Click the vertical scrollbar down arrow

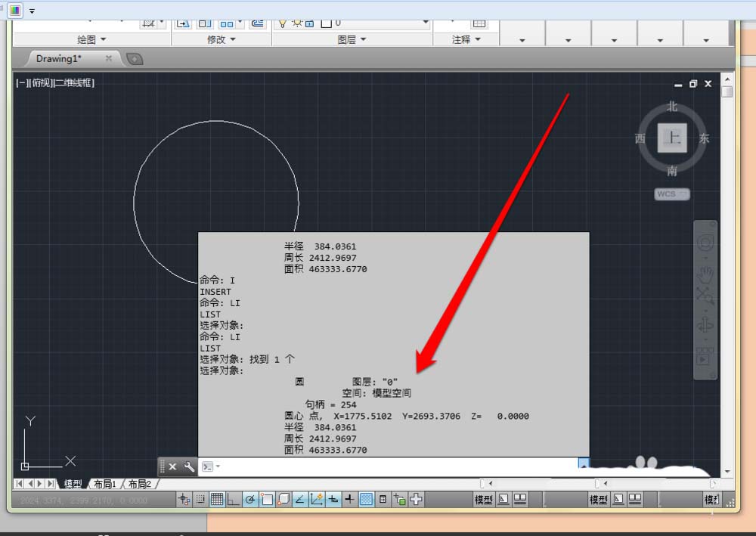pos(727,472)
